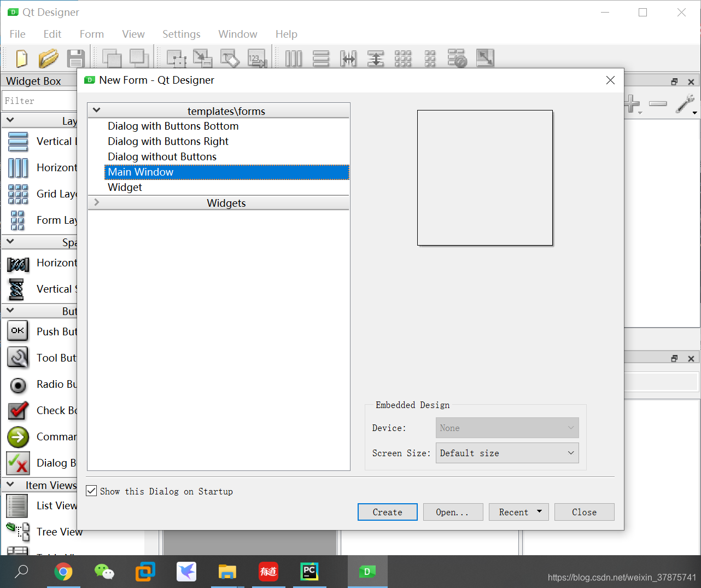Image resolution: width=701 pixels, height=588 pixels.
Task: Click Send to Back toolbar icon
Action: [112, 59]
